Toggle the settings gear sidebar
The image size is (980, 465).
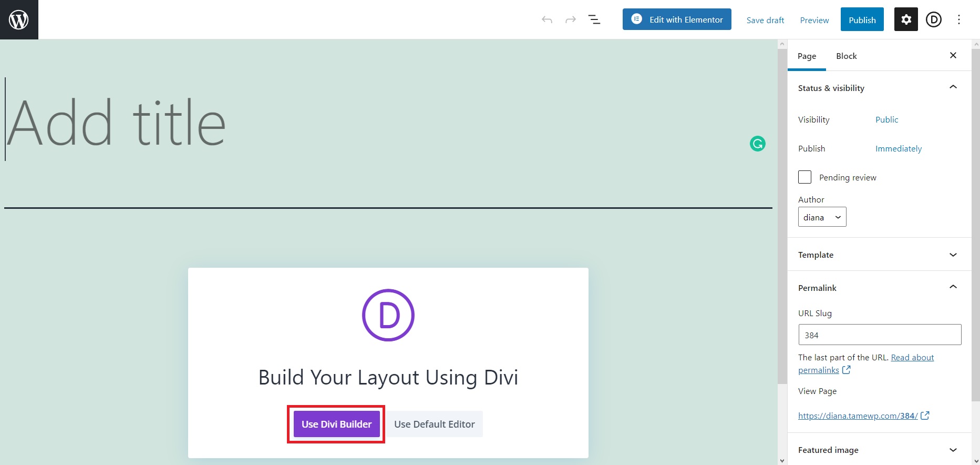coord(906,19)
